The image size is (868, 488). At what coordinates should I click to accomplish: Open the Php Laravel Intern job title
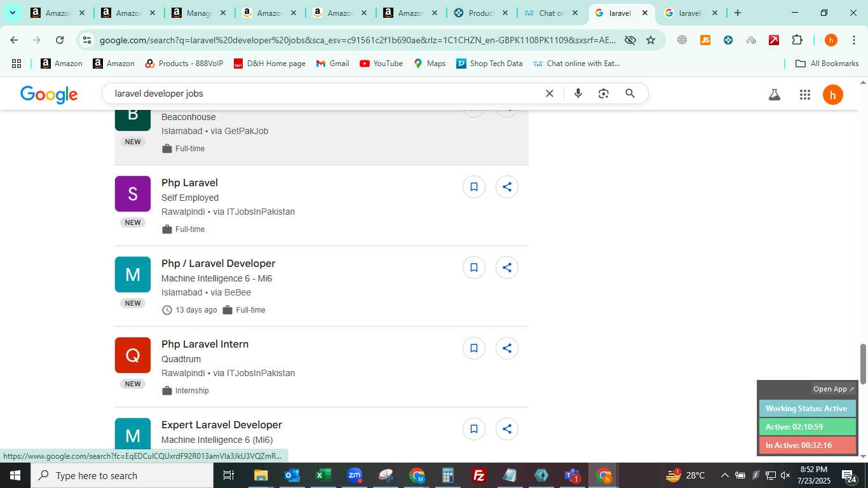point(205,344)
